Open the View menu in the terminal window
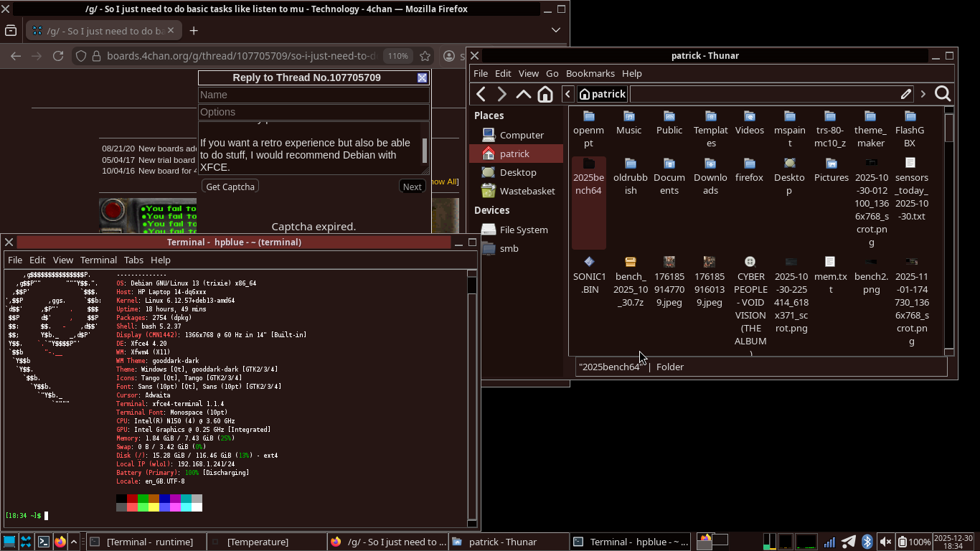980x551 pixels. 63,260
